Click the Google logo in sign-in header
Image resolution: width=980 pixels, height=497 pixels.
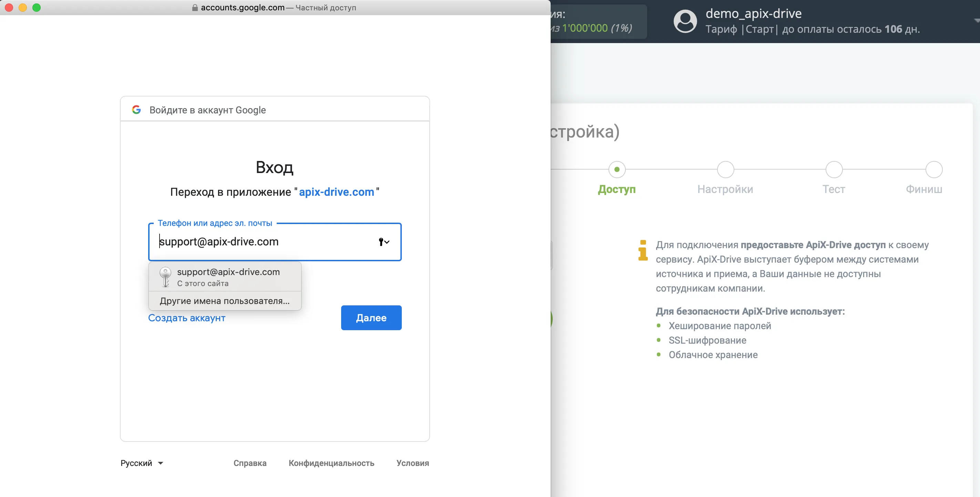[136, 110]
